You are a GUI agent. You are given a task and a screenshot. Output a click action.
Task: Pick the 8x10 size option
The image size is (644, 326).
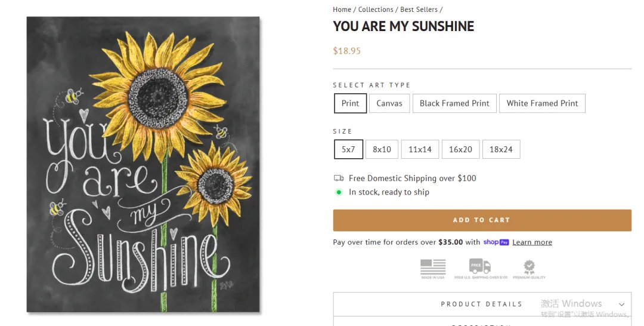point(382,149)
